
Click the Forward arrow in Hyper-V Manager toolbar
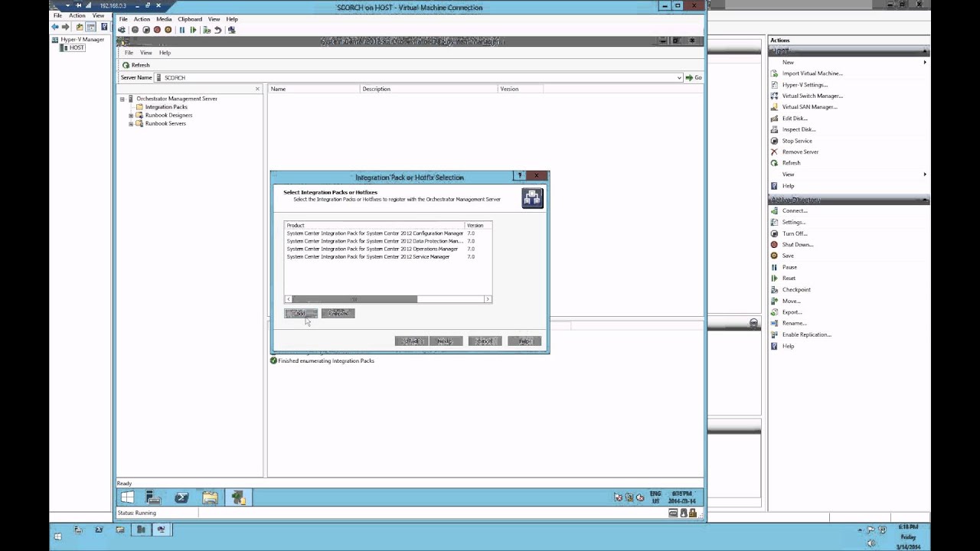[x=66, y=27]
